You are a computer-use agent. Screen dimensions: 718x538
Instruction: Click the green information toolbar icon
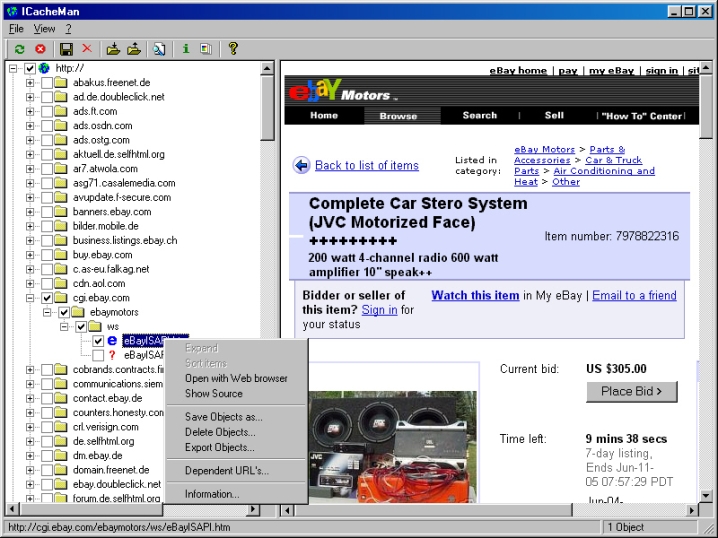coord(185,48)
